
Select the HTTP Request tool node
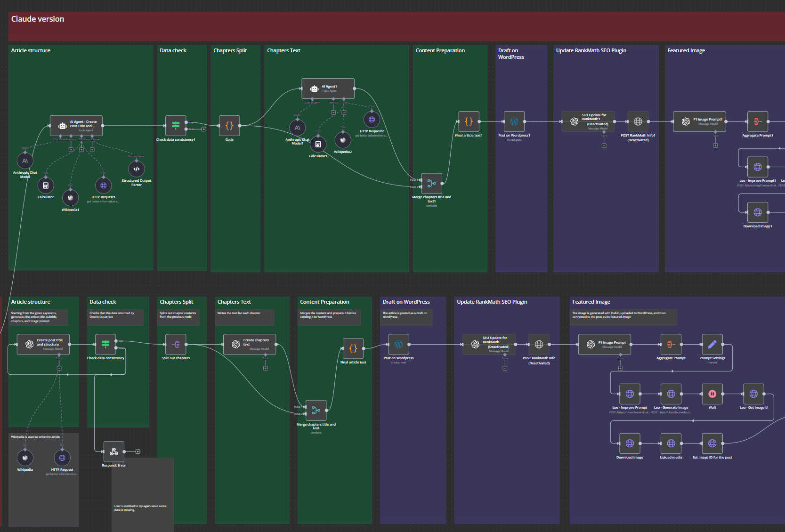(x=62, y=458)
